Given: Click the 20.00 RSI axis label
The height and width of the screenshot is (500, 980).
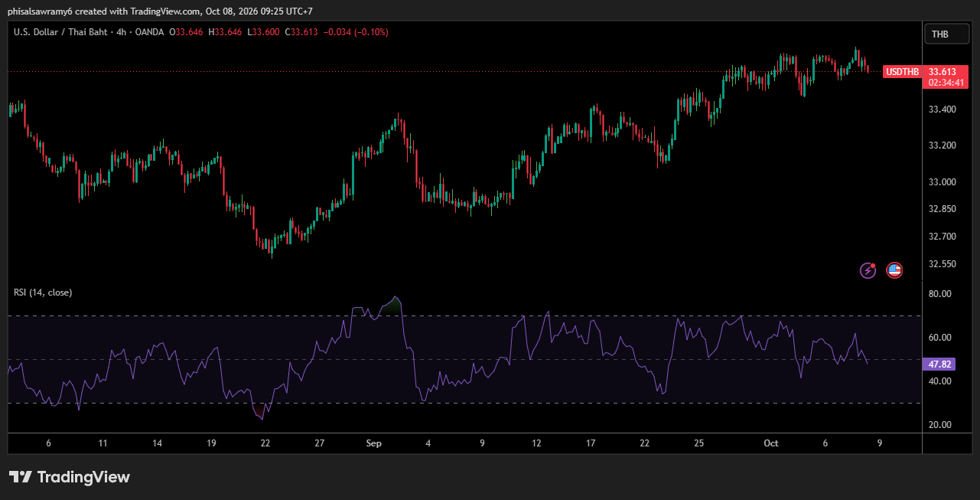Looking at the screenshot, I should point(939,425).
